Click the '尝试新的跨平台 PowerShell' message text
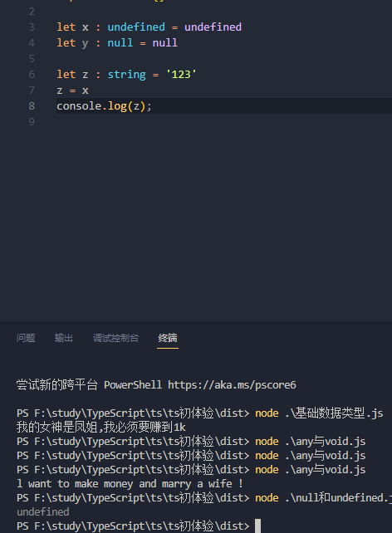The width and height of the screenshot is (392, 533). 90,385
